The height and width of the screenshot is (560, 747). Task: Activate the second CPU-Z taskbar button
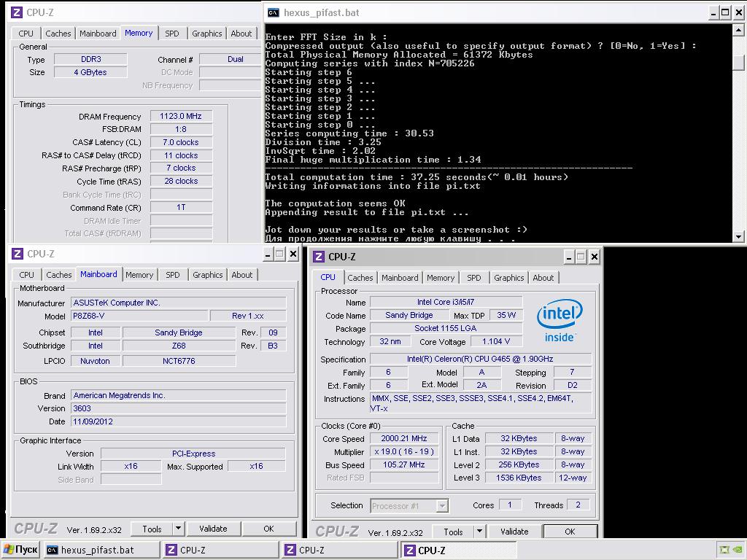[x=340, y=550]
